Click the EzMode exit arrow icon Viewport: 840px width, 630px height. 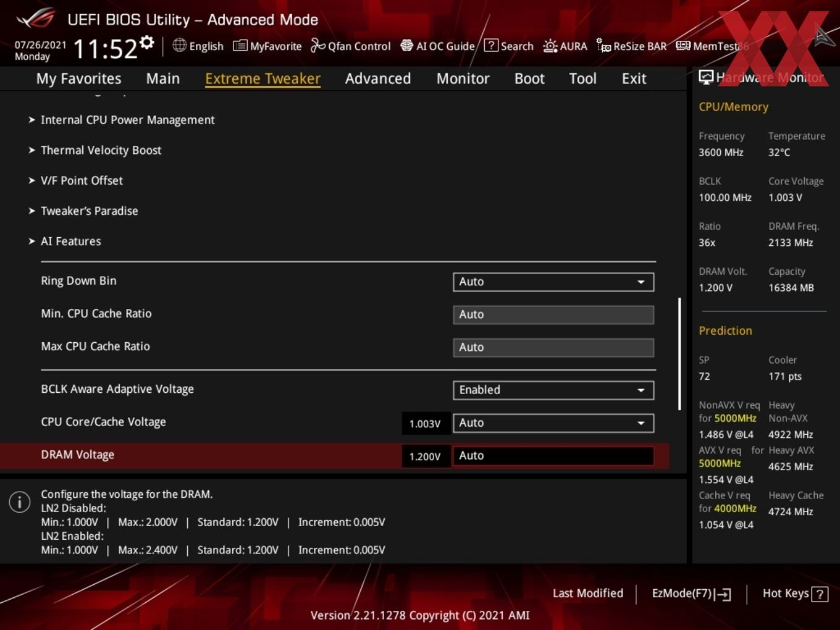point(723,594)
